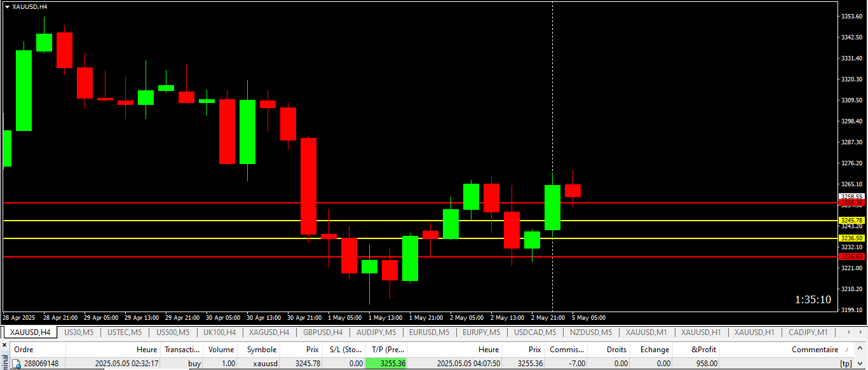Click the Transacti... column header
Image resolution: width=868 pixels, height=370 pixels.
pos(182,350)
